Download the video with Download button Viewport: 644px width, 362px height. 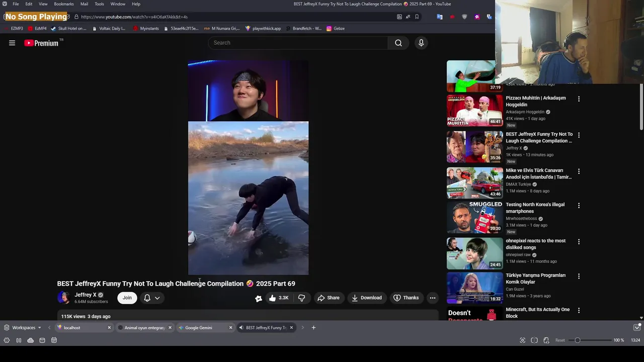(367, 298)
